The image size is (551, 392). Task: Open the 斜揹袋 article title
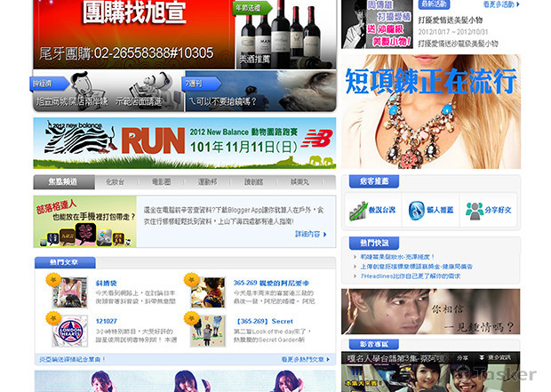pos(106,283)
